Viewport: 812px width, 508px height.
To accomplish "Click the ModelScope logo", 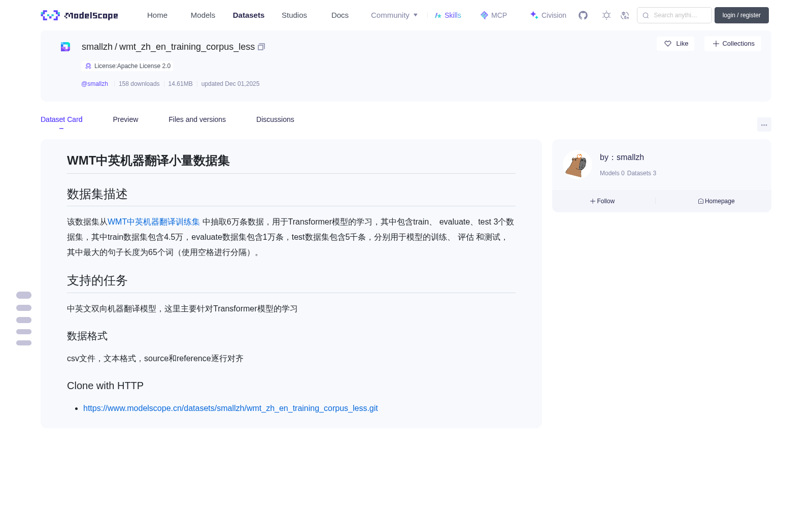I will pyautogui.click(x=80, y=15).
